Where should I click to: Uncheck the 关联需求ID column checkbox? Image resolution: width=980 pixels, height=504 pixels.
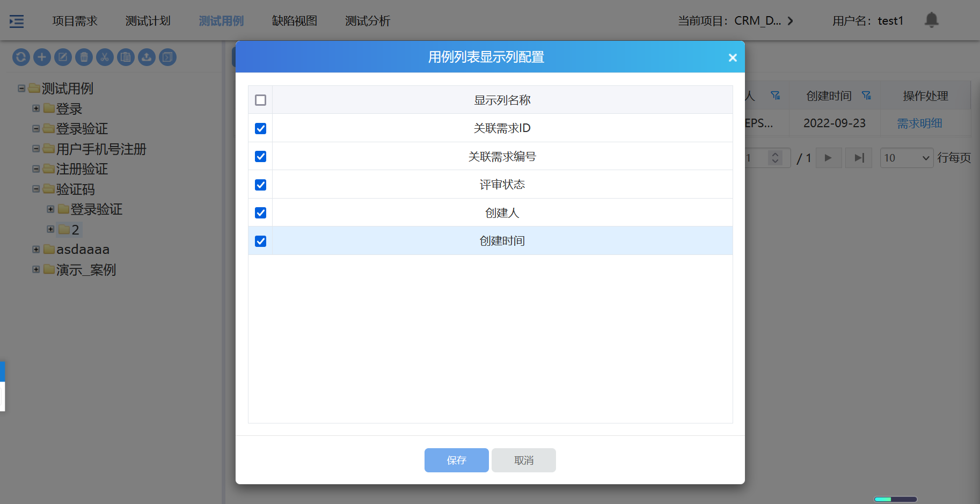[260, 128]
